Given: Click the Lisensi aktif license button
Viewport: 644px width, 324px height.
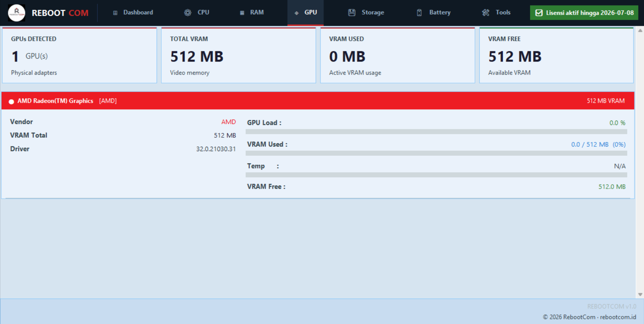Looking at the screenshot, I should 584,13.
